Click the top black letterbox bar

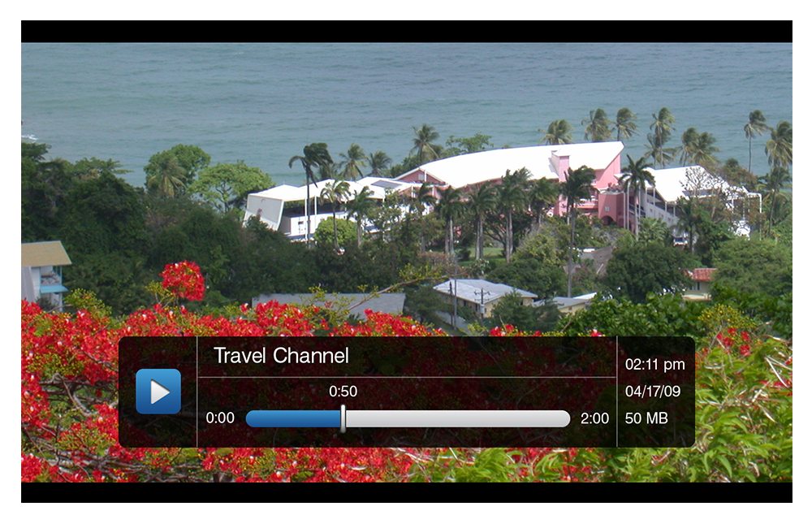pos(406,31)
